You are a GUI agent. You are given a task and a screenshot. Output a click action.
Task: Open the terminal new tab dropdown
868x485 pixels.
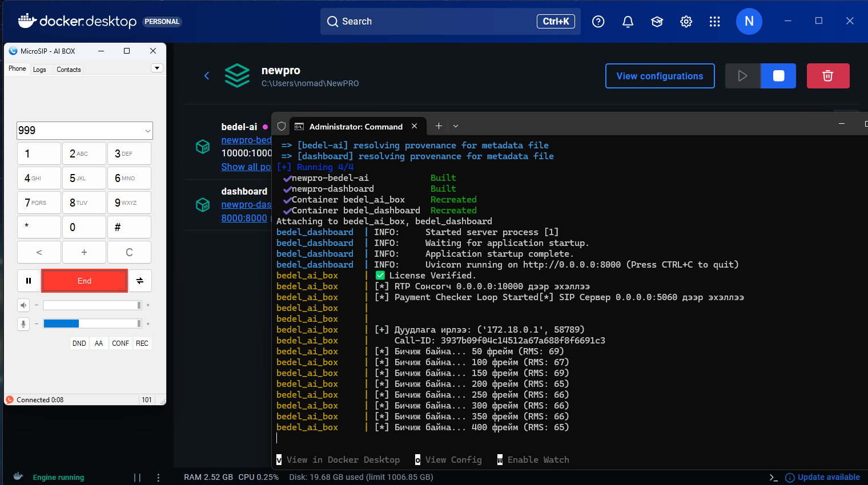pos(456,126)
